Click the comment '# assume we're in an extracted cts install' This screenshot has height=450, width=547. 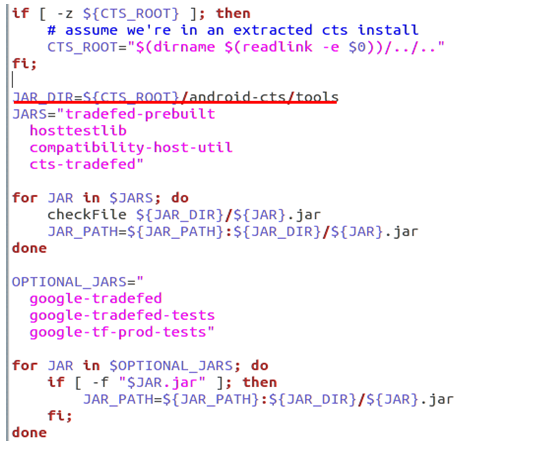click(x=233, y=30)
